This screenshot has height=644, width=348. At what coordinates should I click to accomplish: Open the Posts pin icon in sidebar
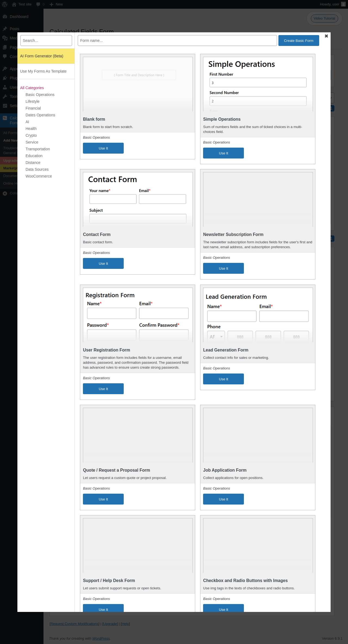(5, 29)
